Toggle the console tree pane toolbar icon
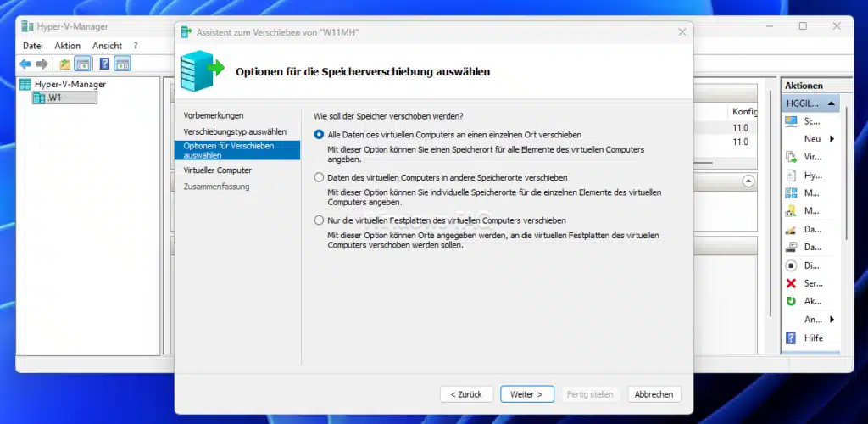 click(82, 64)
